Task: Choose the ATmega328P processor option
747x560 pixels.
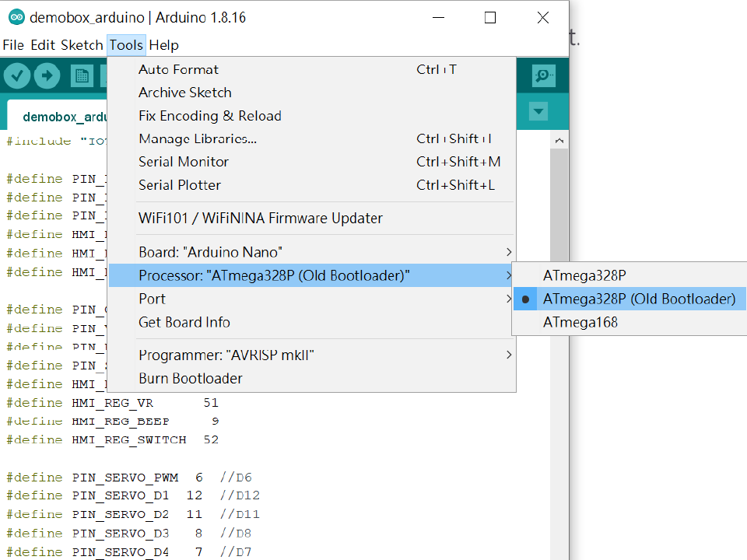Action: coord(584,275)
